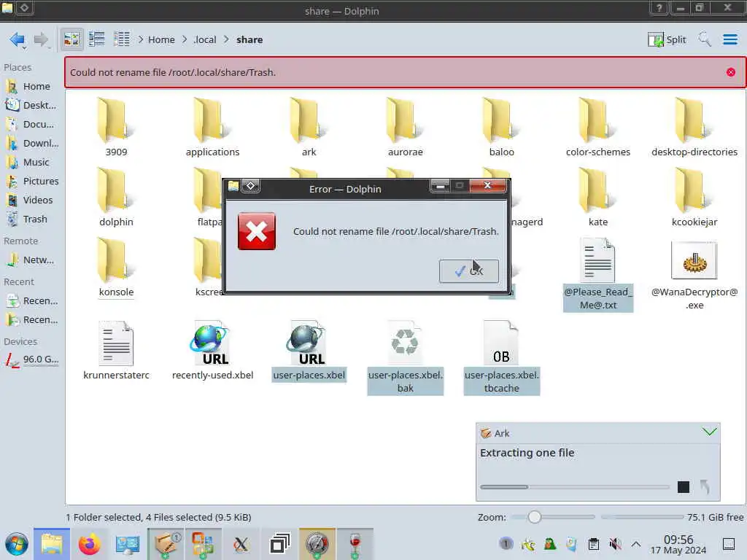The height and width of the screenshot is (560, 747).
Task: Select the kate folder
Action: pos(598,198)
